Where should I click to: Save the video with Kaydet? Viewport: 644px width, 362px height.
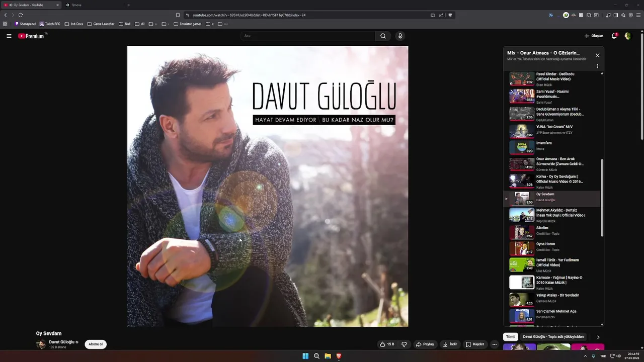[x=475, y=344]
